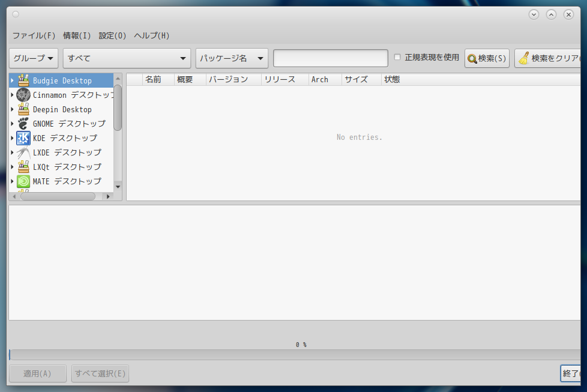Expand the Cinnamon デスクトップ tree node

point(13,95)
